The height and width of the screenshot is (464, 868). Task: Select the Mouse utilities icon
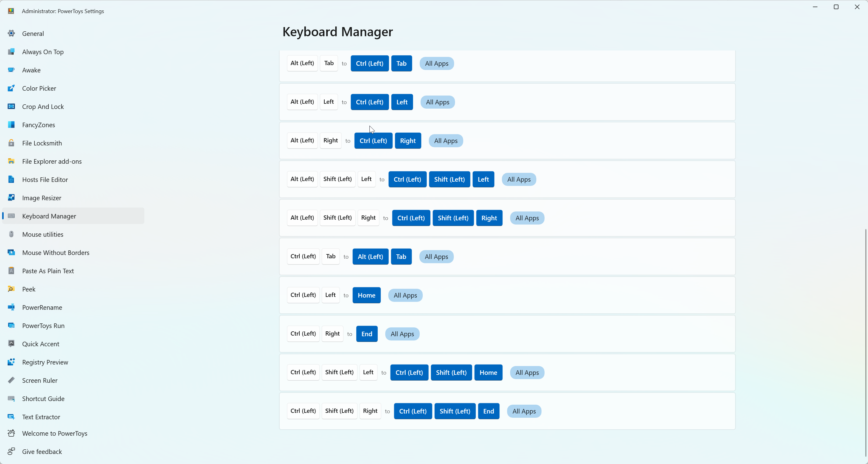(x=11, y=234)
